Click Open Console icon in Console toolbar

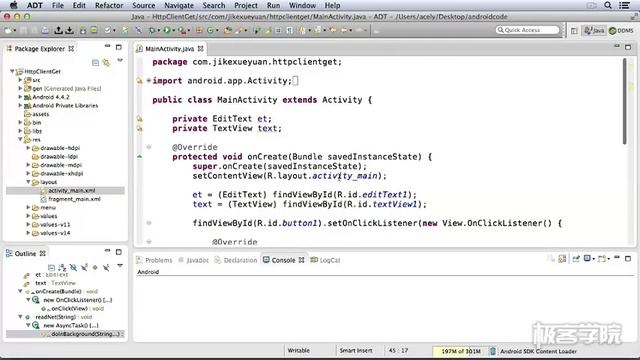pyautogui.click(x=602, y=258)
